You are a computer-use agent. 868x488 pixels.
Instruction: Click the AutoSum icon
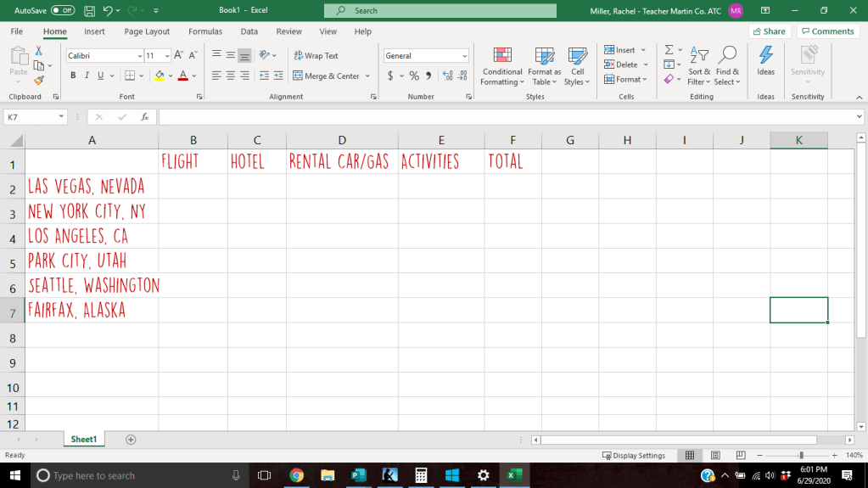coord(669,50)
